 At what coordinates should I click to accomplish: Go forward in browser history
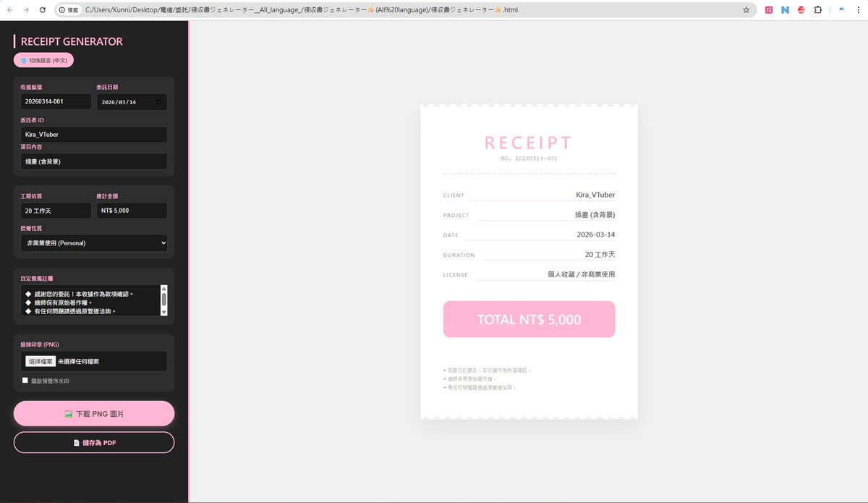pyautogui.click(x=26, y=10)
